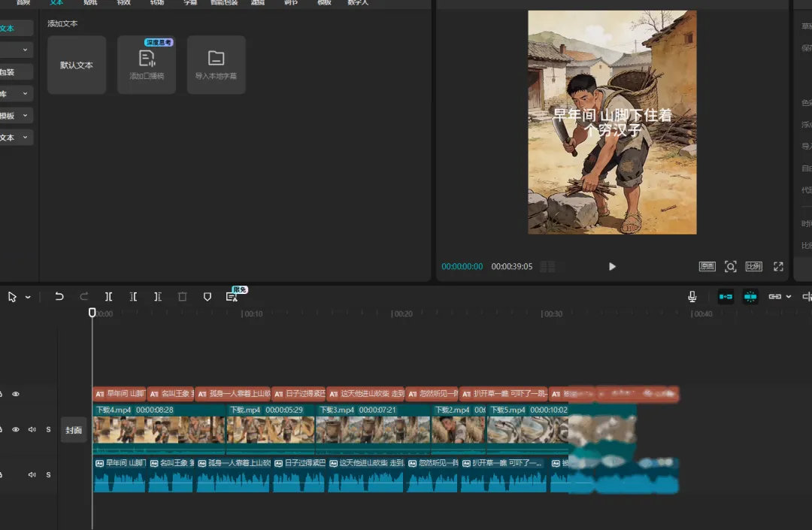Click the 默认文本 card to add text
Image resolution: width=812 pixels, height=530 pixels.
coord(77,65)
